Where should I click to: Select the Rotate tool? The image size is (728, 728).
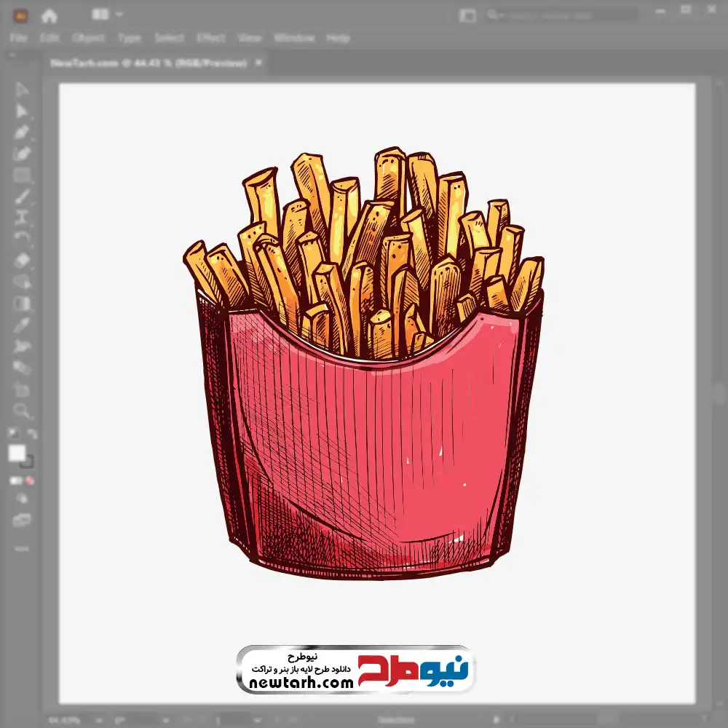click(22, 238)
